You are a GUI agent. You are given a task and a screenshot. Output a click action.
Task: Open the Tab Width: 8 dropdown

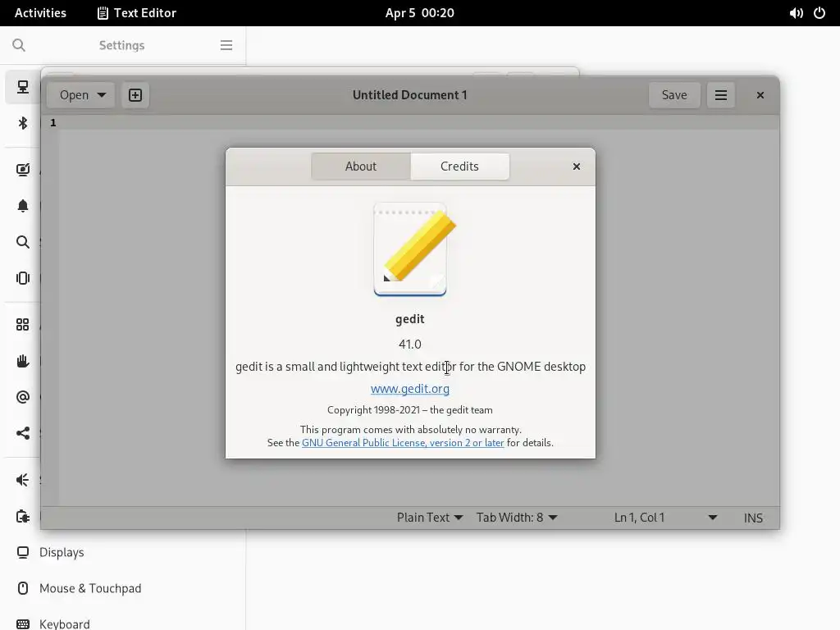[x=517, y=518]
